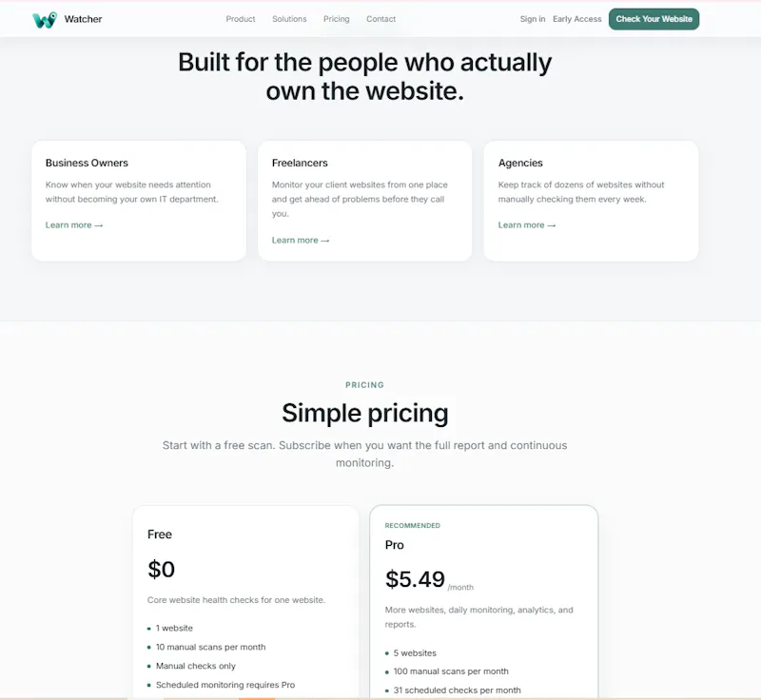Screen dimensions: 761x700
Task: Click Learn more under Agencies
Action: pos(527,225)
